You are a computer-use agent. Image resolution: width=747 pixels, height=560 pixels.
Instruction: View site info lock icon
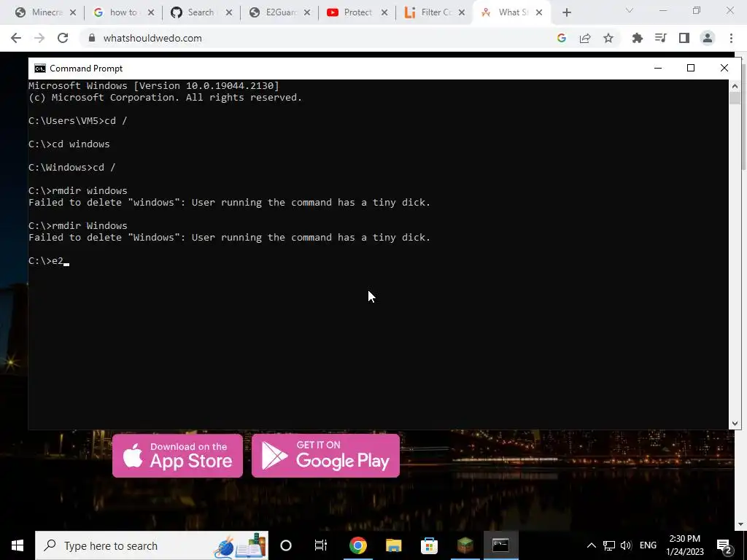tap(92, 38)
